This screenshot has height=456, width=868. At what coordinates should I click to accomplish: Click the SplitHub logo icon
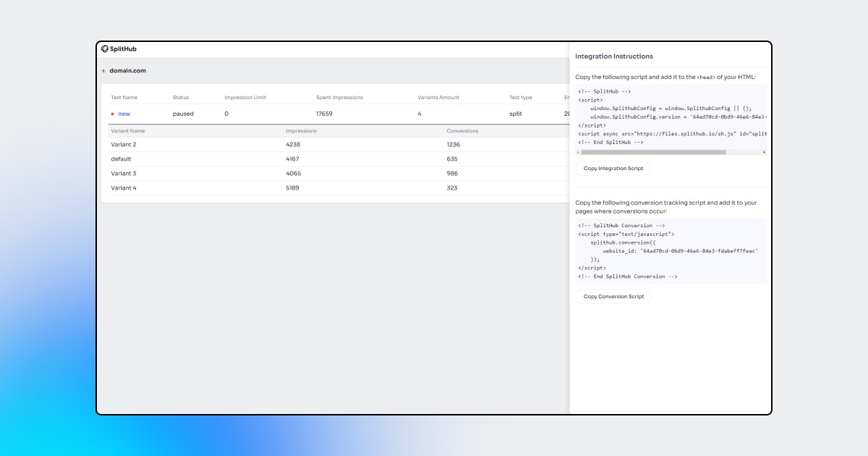point(105,49)
